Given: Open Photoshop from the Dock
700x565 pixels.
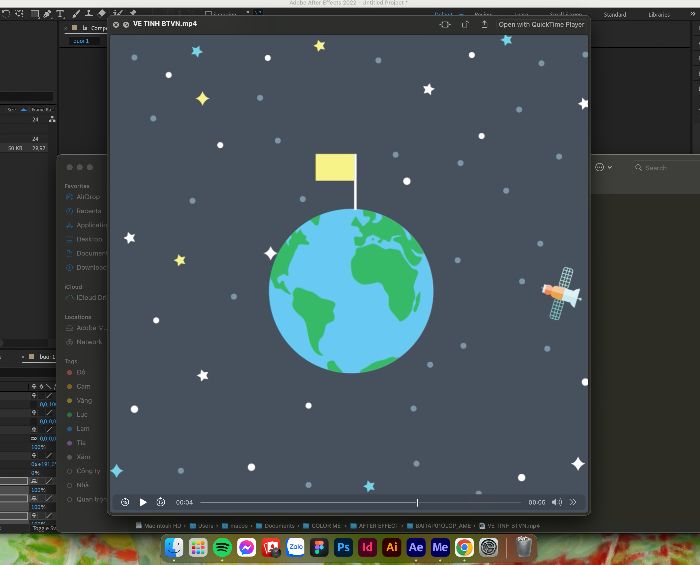Looking at the screenshot, I should pyautogui.click(x=343, y=547).
